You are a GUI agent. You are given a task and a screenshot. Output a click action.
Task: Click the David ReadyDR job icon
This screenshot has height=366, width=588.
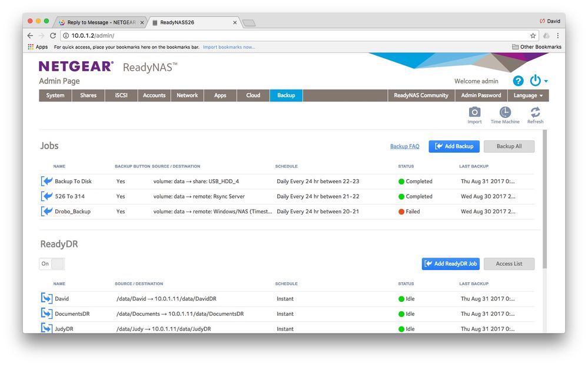coord(46,298)
